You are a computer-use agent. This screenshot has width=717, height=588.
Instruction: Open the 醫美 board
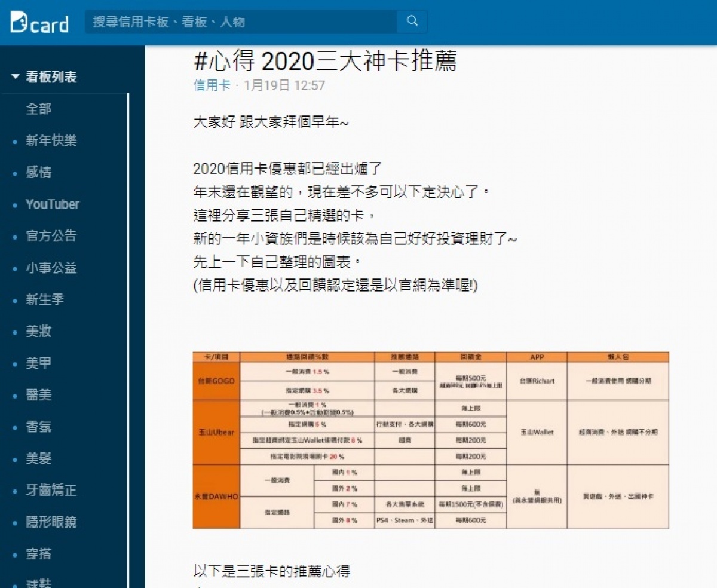[38, 395]
